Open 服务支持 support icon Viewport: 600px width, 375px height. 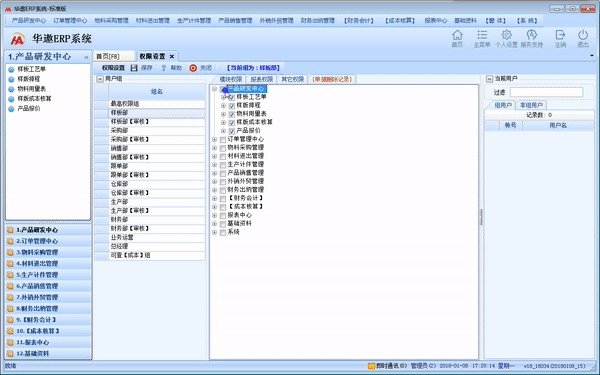coord(532,36)
